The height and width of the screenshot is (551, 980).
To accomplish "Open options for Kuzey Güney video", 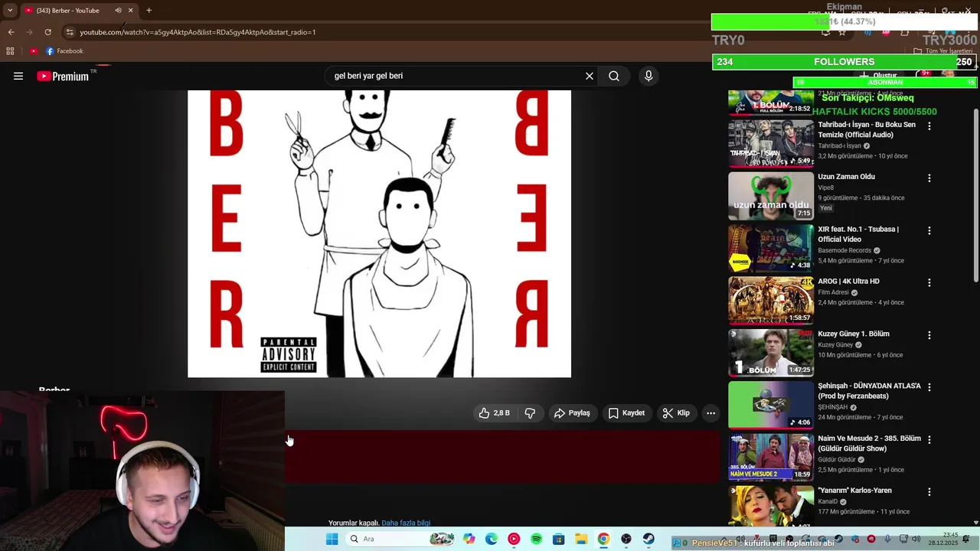I will point(929,335).
